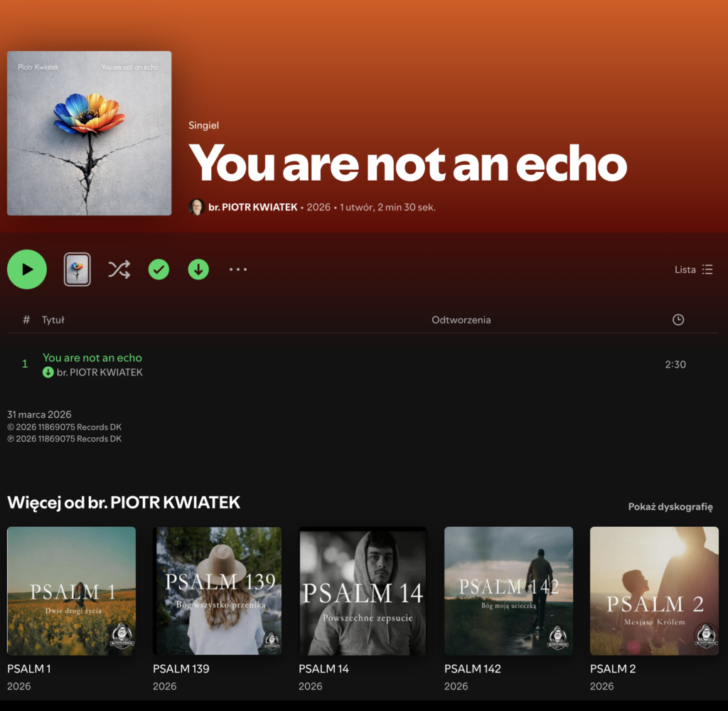This screenshot has width=728, height=711.
Task: Open the Lista view options dropdown
Action: pyautogui.click(x=693, y=269)
